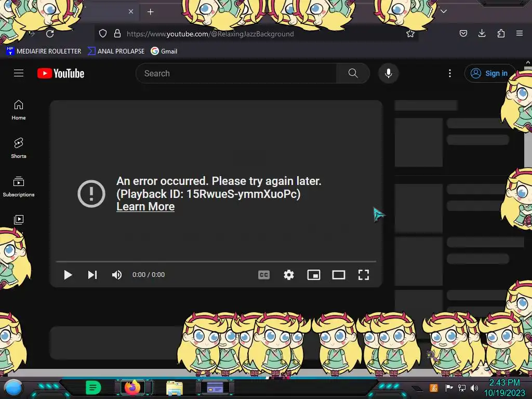532x399 pixels.
Task: Enable miniplayer mode
Action: 313,275
